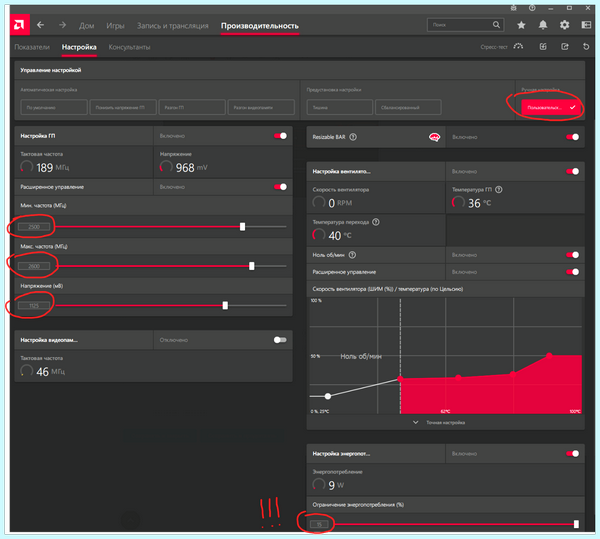Image resolution: width=600 pixels, height=539 pixels.
Task: Select the Производительность tab
Action: coord(259,26)
